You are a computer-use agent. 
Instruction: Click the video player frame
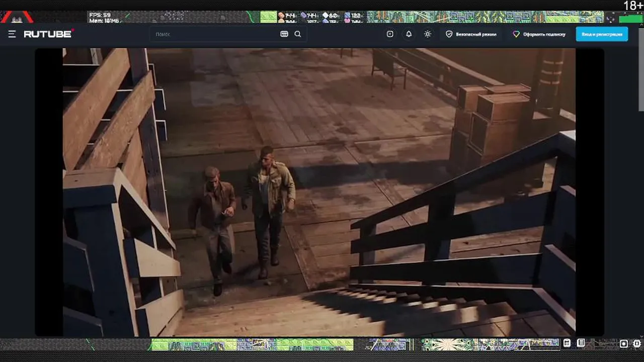pyautogui.click(x=319, y=192)
